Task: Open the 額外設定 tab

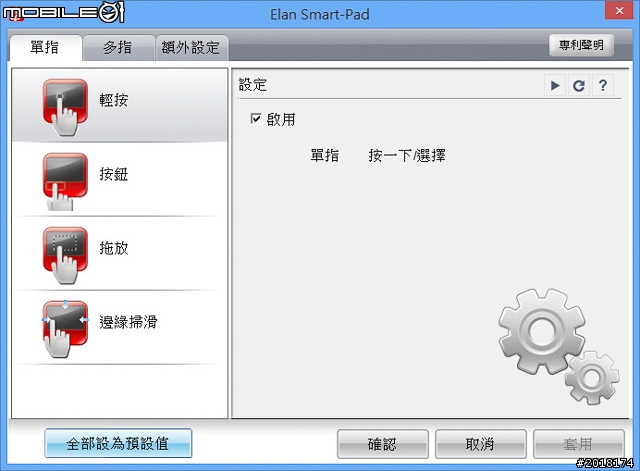Action: tap(191, 48)
